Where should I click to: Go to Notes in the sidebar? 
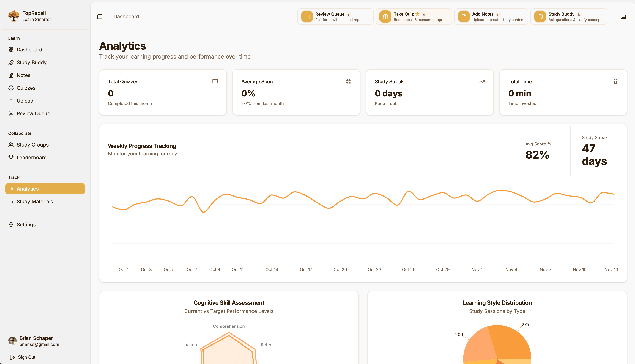tap(45, 75)
